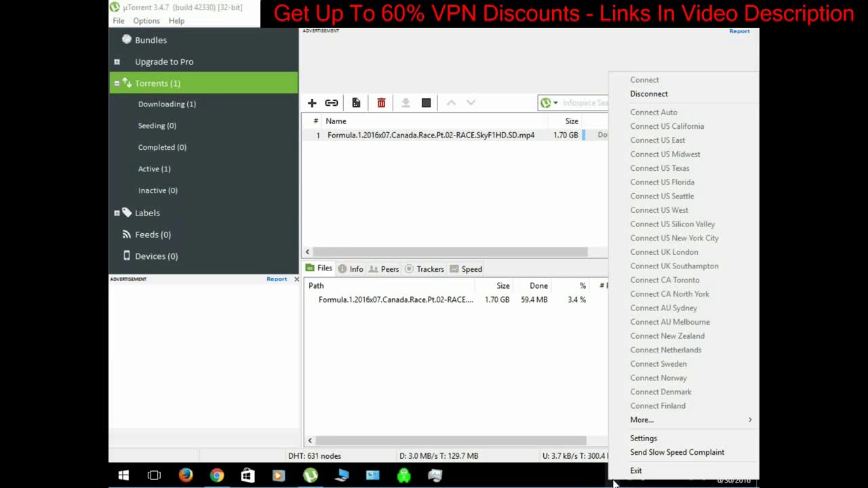Viewport: 868px width, 488px height.
Task: Choose Connect AU Sydney
Action: 663,308
